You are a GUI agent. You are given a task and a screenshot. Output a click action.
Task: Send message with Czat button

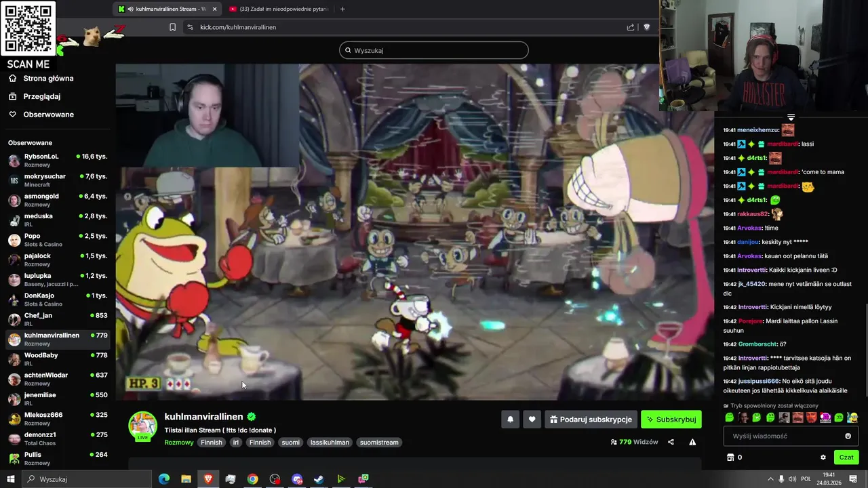pos(846,457)
